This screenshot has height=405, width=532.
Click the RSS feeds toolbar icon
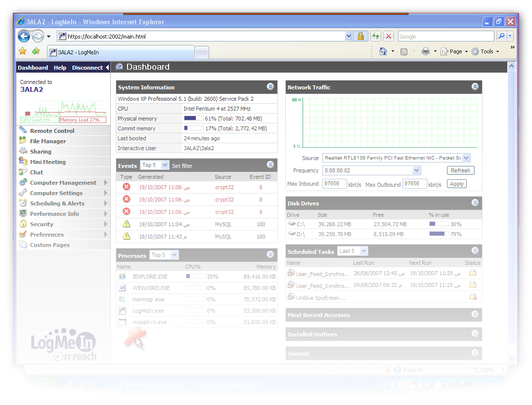coord(404,52)
